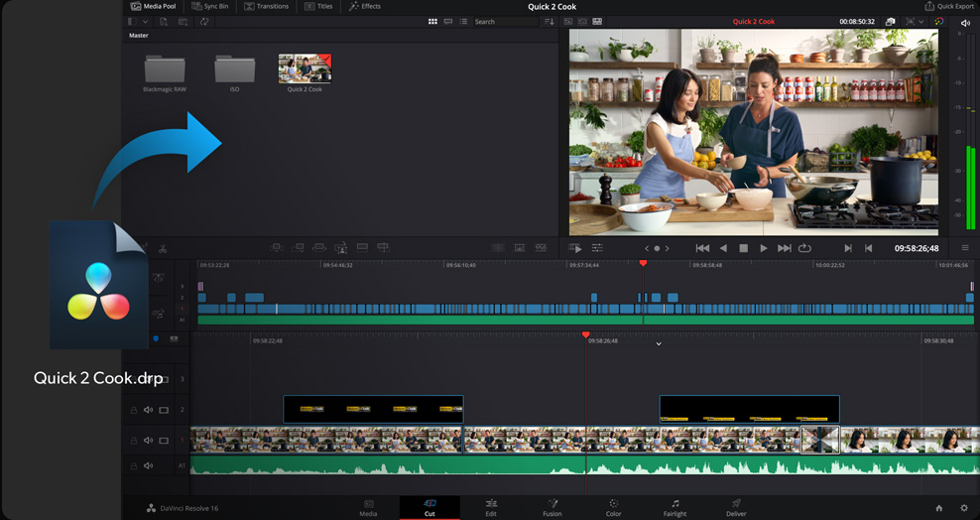Open the Quick 2 Cook timeline thumbnail

coord(305,68)
